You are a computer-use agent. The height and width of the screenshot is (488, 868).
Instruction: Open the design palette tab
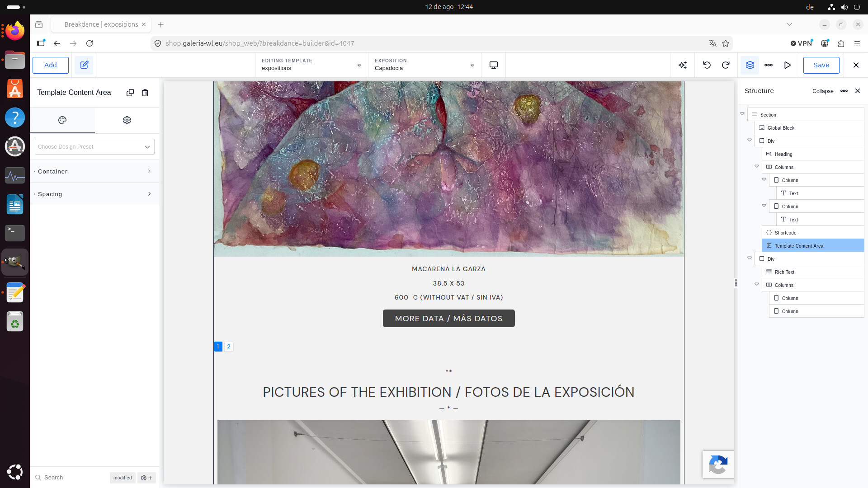click(62, 120)
